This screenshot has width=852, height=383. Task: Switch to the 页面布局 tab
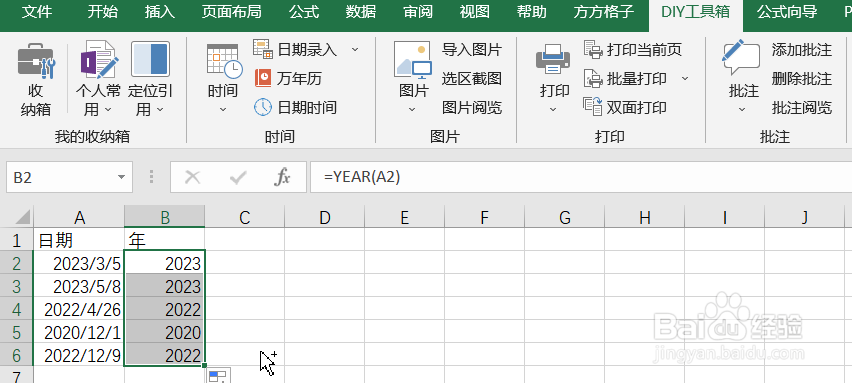[x=231, y=12]
